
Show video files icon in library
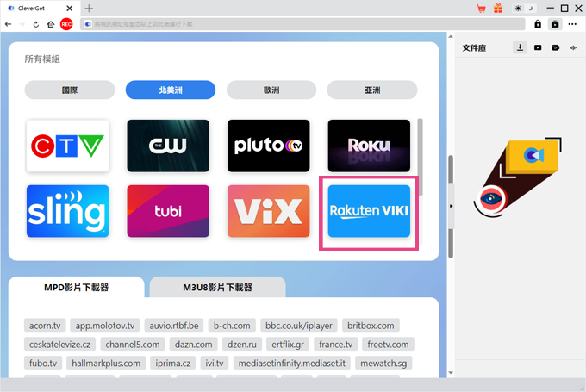[538, 47]
